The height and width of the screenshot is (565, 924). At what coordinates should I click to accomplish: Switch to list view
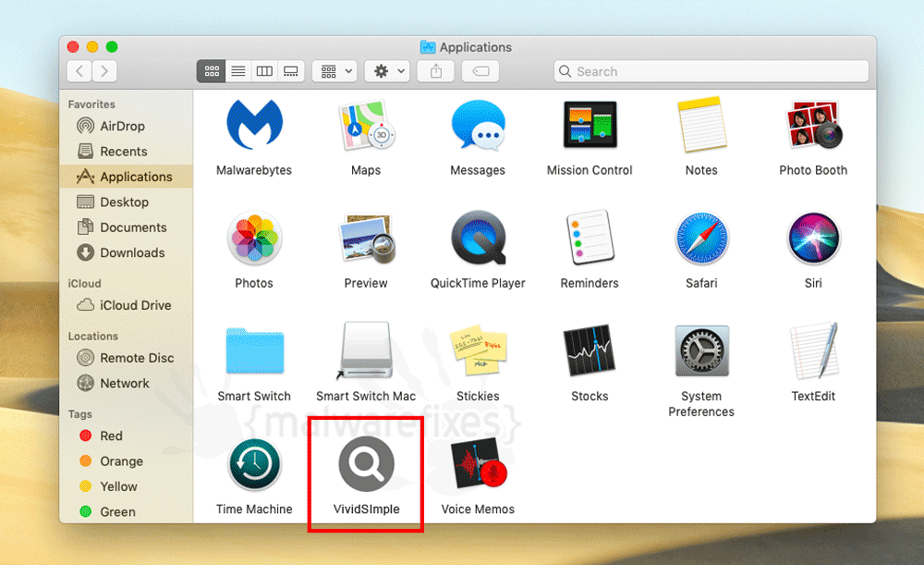(238, 71)
